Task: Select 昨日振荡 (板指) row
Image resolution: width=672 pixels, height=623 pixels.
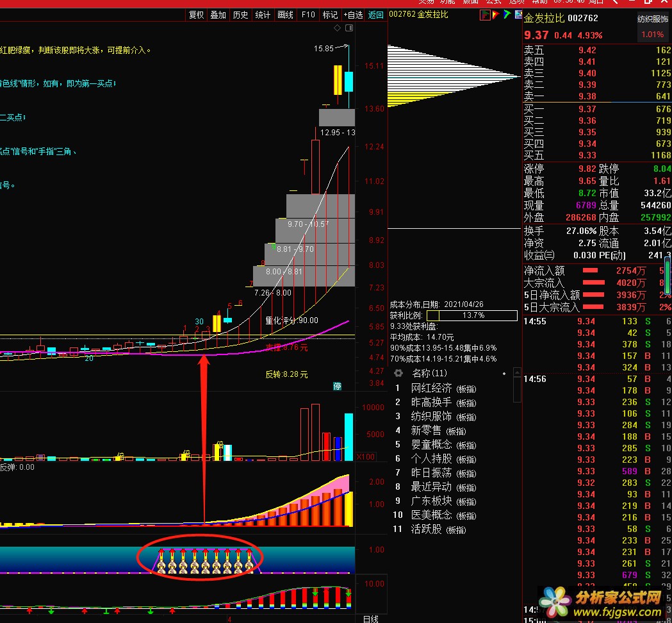Action: (443, 474)
